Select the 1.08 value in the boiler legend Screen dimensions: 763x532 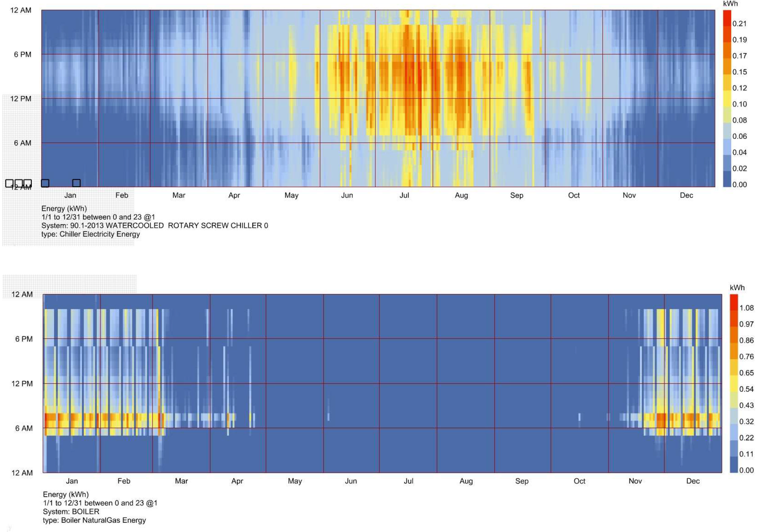click(746, 308)
